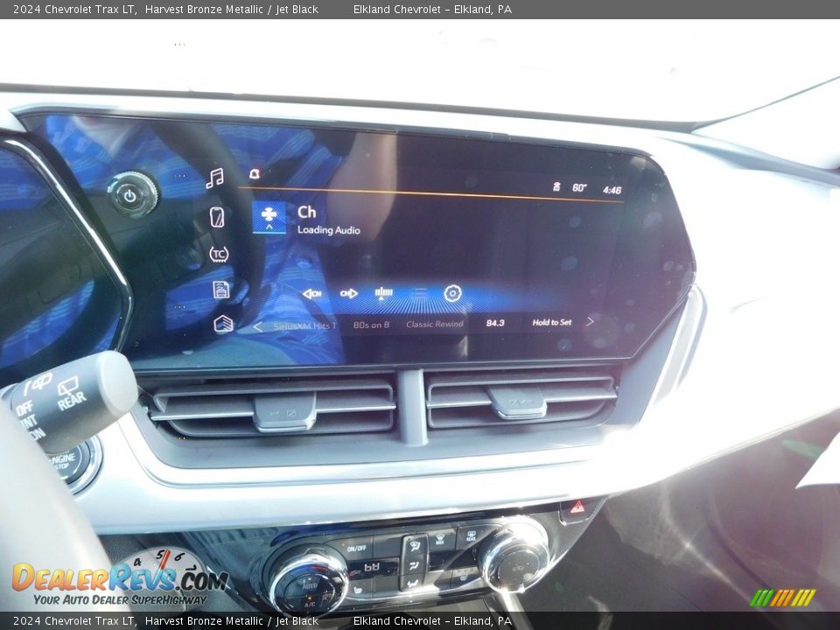
Task: Open the Audio music note icon
Action: [215, 178]
